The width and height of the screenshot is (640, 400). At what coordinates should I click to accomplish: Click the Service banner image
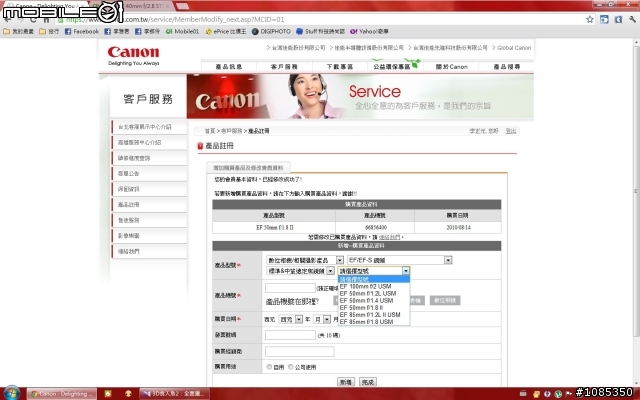pos(360,96)
